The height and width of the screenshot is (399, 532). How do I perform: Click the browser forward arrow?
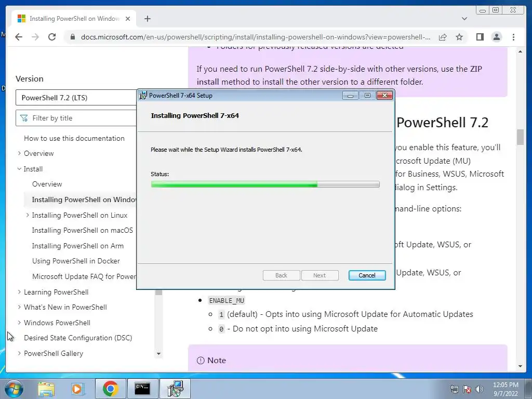(x=35, y=37)
